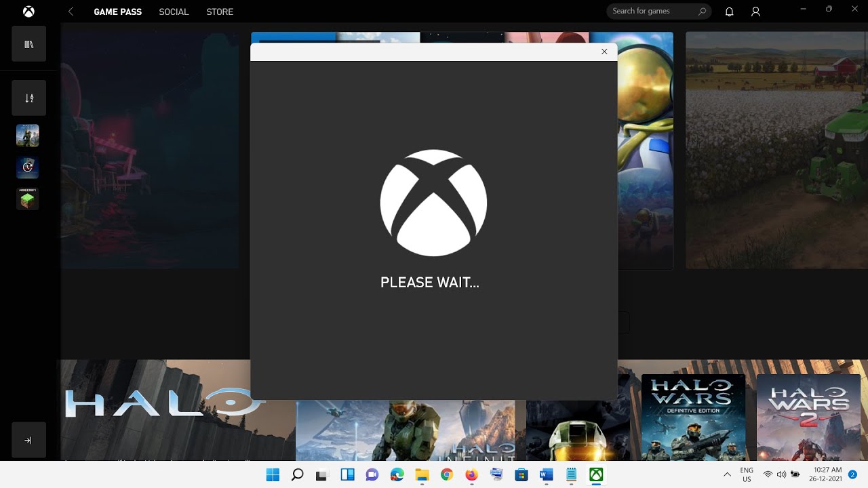Click the Xbox logo in the dialog

(x=433, y=203)
